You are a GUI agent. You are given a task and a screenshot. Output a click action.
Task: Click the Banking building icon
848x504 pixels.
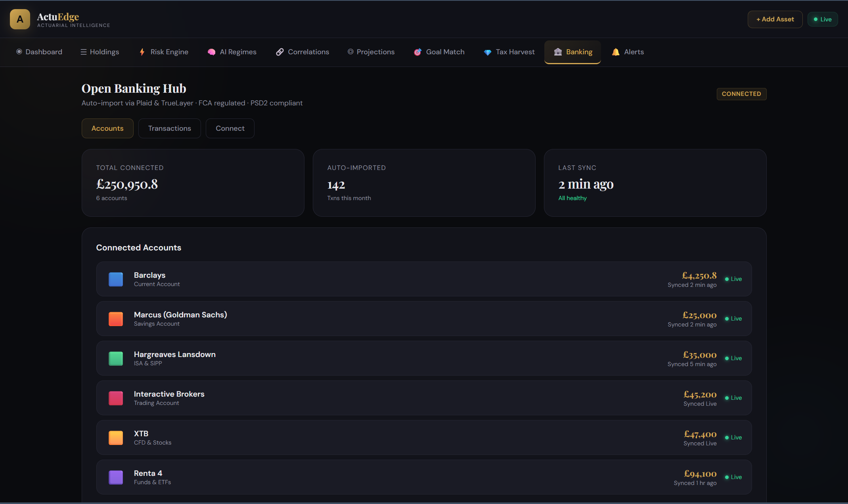(x=558, y=52)
